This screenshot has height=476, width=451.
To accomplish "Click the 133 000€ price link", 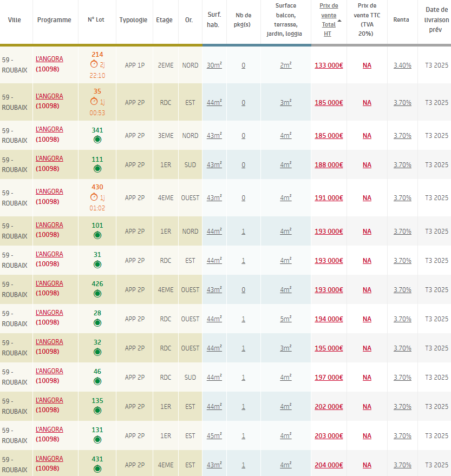I will coord(329,65).
